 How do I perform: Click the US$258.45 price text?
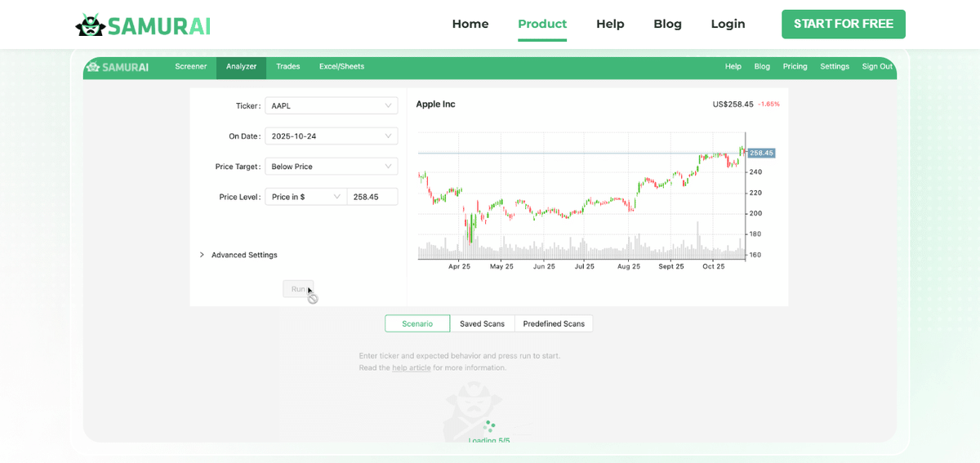(x=733, y=104)
